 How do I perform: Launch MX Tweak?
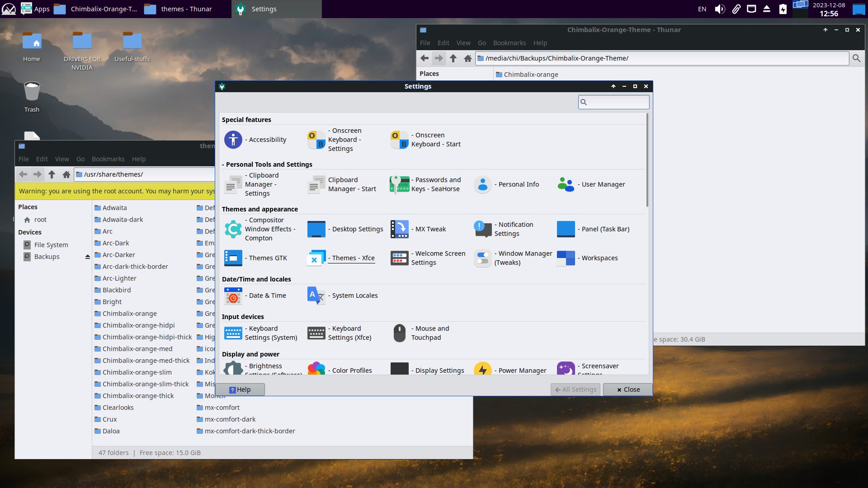(400, 229)
